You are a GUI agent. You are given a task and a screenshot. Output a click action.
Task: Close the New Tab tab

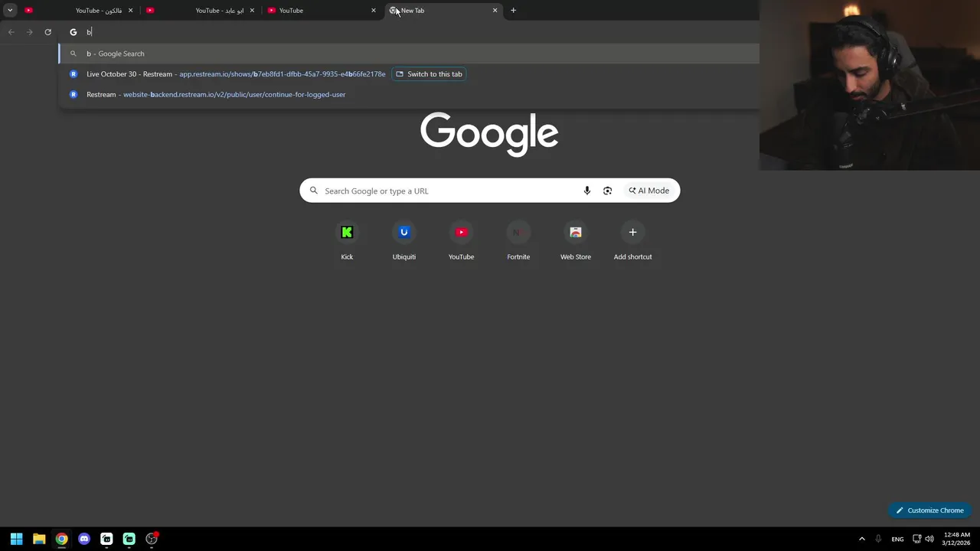(495, 11)
